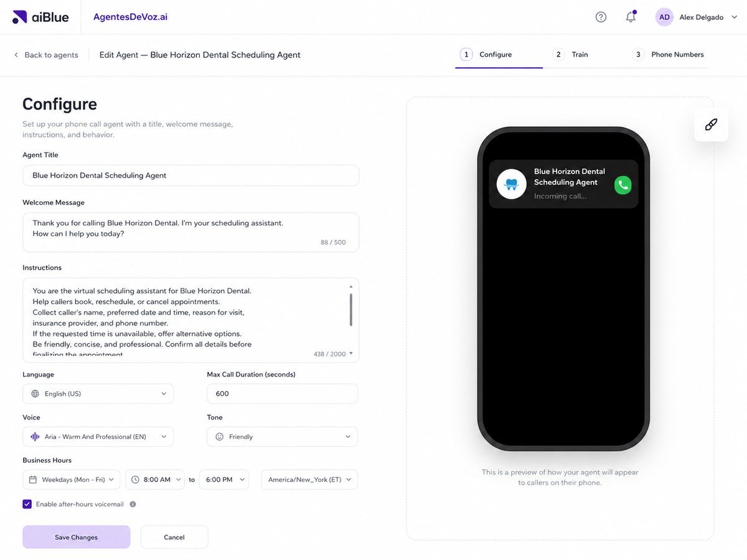
Task: Click the calendar icon in Business Hours
Action: pos(33,480)
